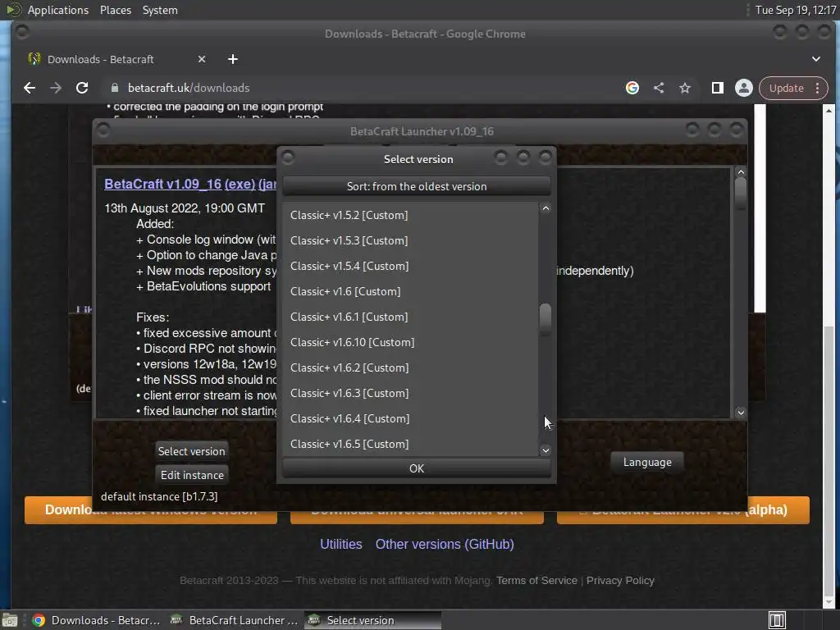Screen dimensions: 840x630
Task: Click the Chrome forward arrow
Action: coord(56,88)
